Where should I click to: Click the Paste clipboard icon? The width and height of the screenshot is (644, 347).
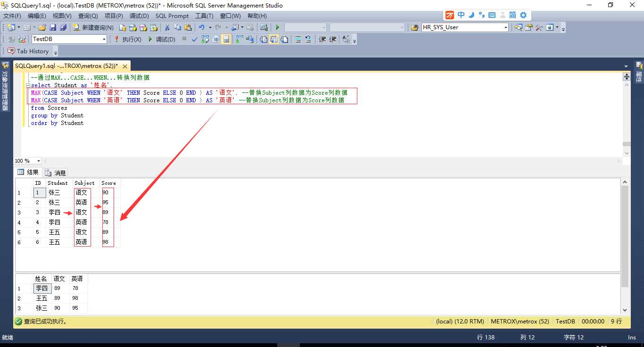(x=188, y=27)
